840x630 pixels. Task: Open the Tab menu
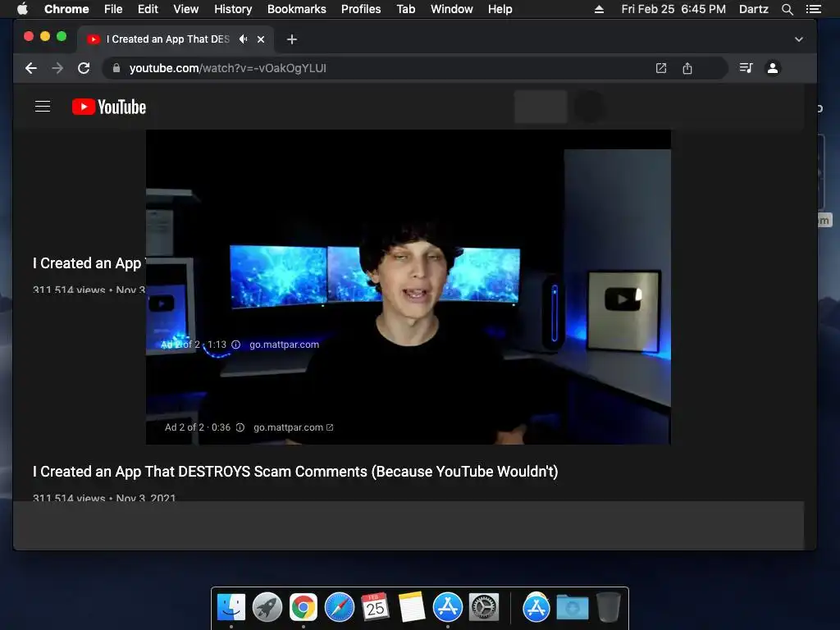pyautogui.click(x=406, y=9)
